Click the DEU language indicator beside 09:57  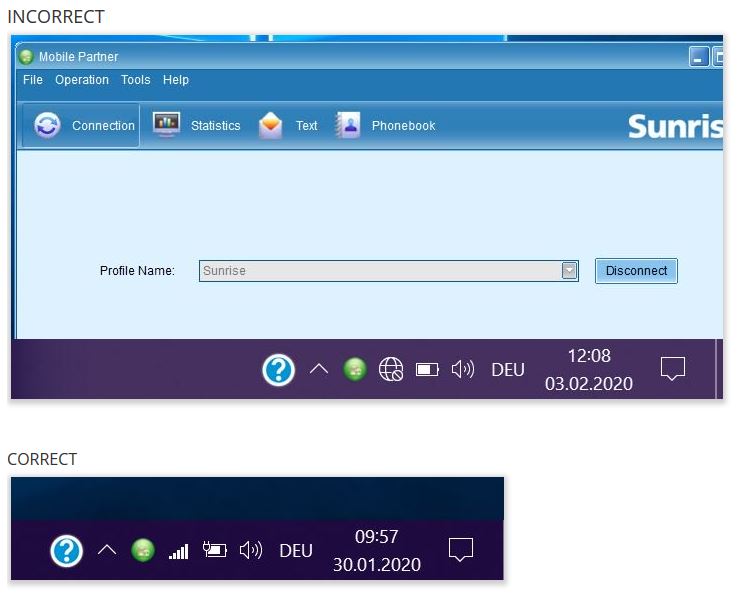296,551
